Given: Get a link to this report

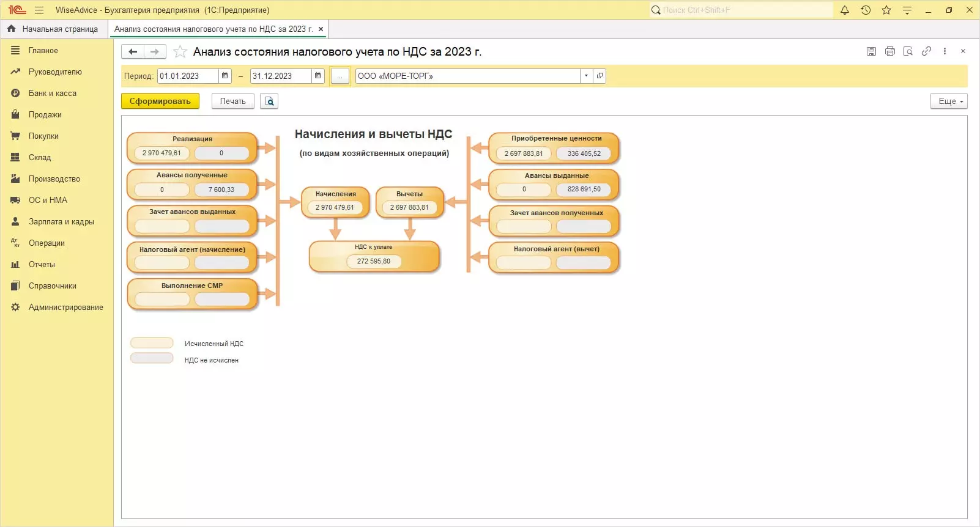Looking at the screenshot, I should (x=927, y=51).
